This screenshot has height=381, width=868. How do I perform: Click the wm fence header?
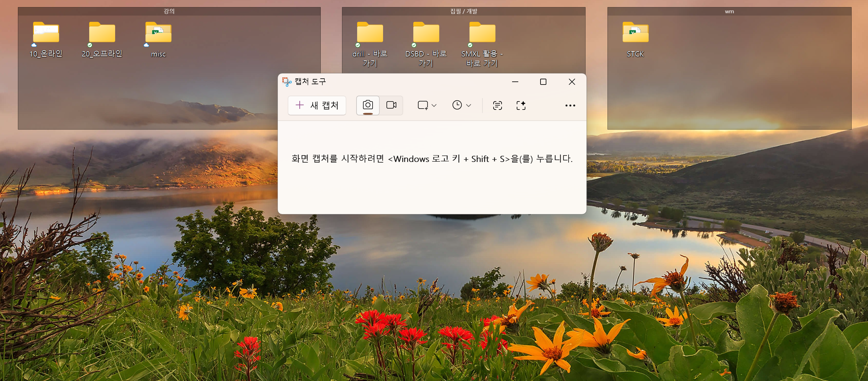click(x=729, y=11)
